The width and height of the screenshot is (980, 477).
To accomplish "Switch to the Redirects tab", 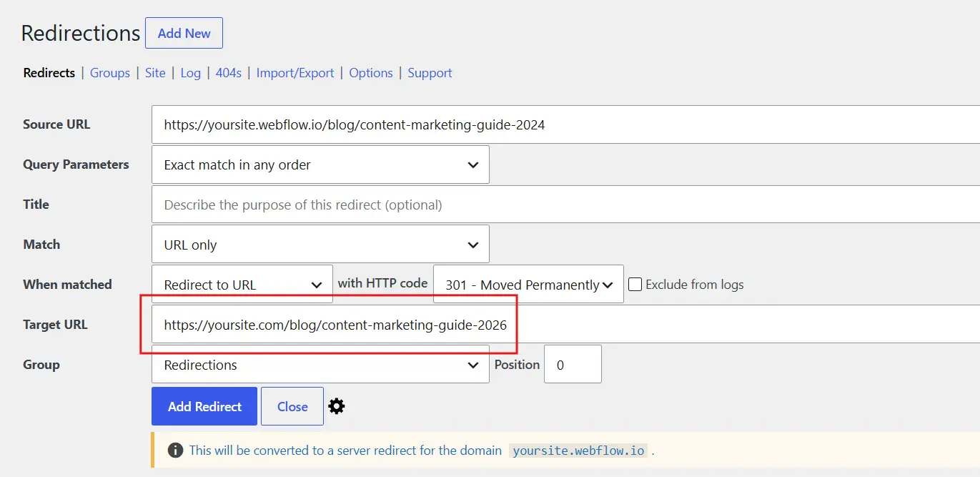I will pos(49,73).
